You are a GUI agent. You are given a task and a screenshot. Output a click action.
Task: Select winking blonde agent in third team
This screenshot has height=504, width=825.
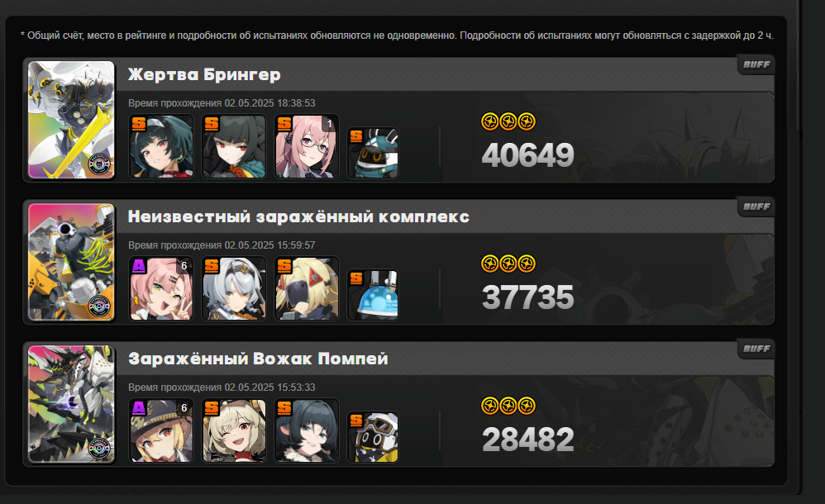[x=234, y=430]
